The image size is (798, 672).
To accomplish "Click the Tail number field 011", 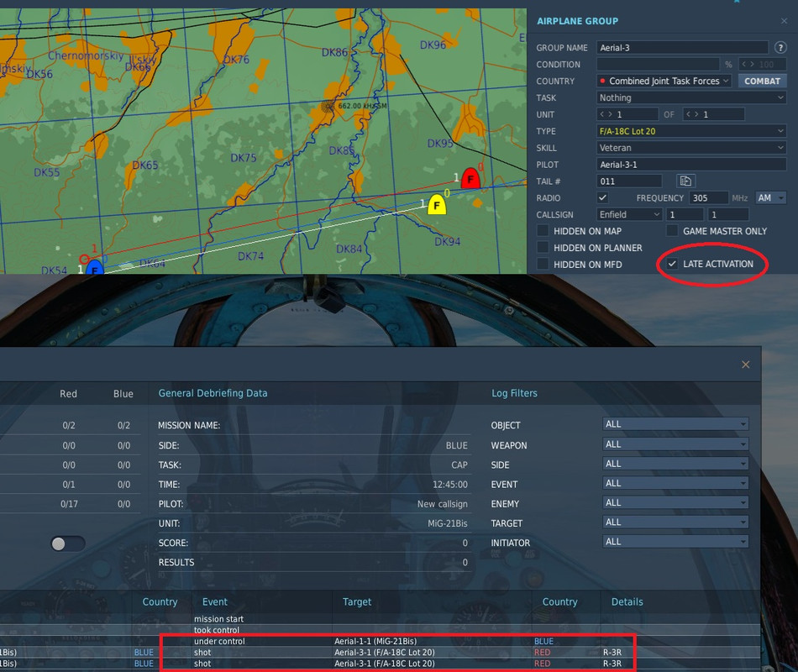I will point(629,181).
